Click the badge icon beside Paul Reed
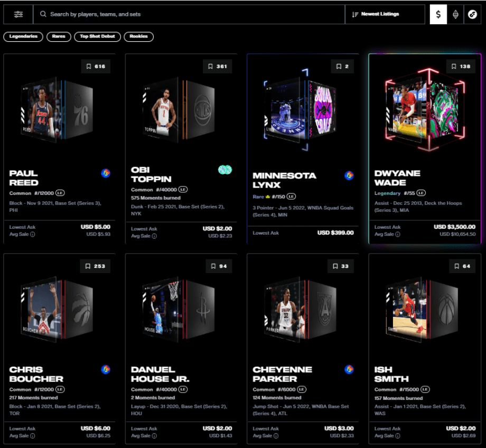The width and height of the screenshot is (486, 448). pos(106,173)
